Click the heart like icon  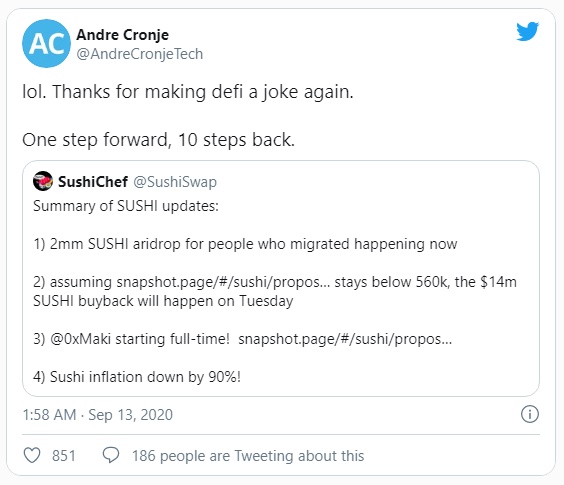(x=32, y=455)
